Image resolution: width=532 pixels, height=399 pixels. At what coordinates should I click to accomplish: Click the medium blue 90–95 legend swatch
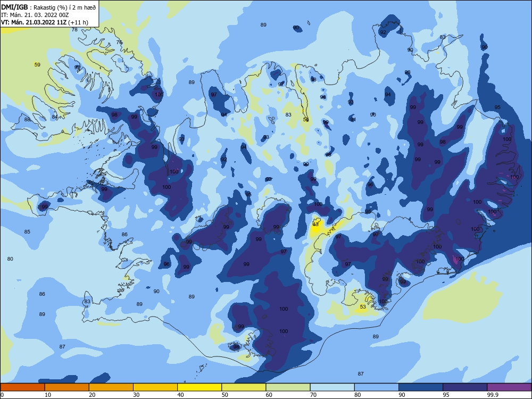pos(421,387)
